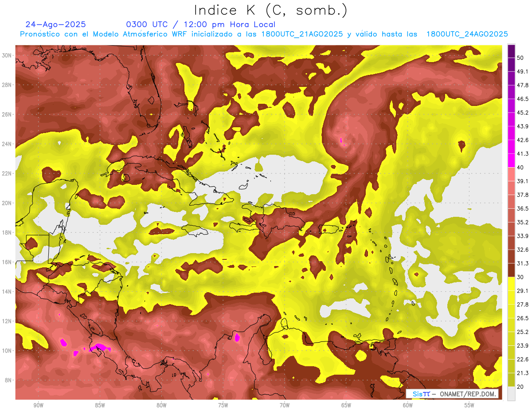The width and height of the screenshot is (532, 411).
Task: Click the colorbar value 45.2
Action: pos(523,113)
